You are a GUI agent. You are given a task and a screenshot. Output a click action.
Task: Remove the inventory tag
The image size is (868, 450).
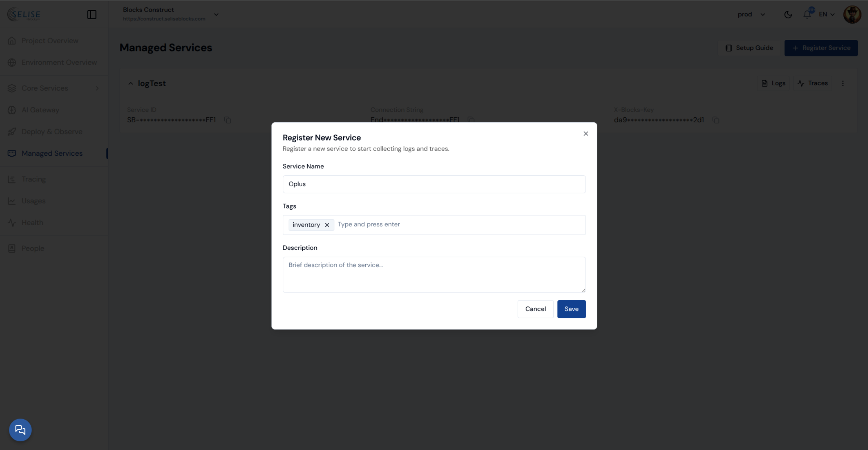click(x=327, y=225)
